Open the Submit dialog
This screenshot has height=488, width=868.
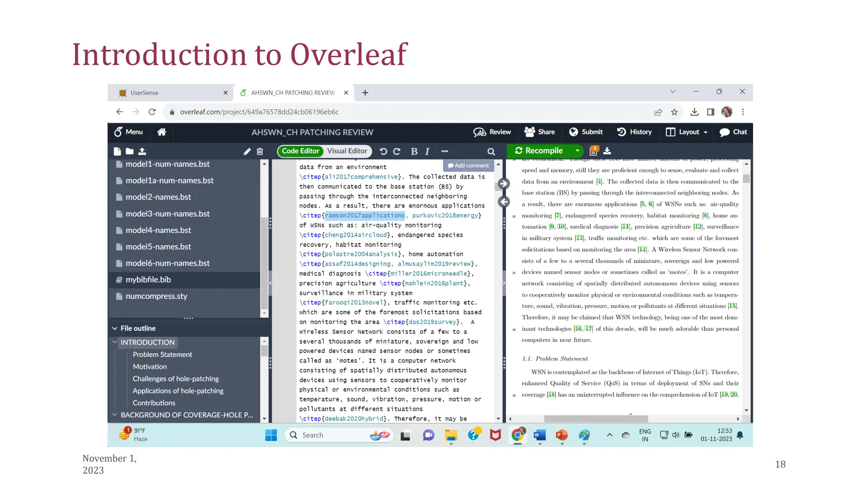pos(586,132)
